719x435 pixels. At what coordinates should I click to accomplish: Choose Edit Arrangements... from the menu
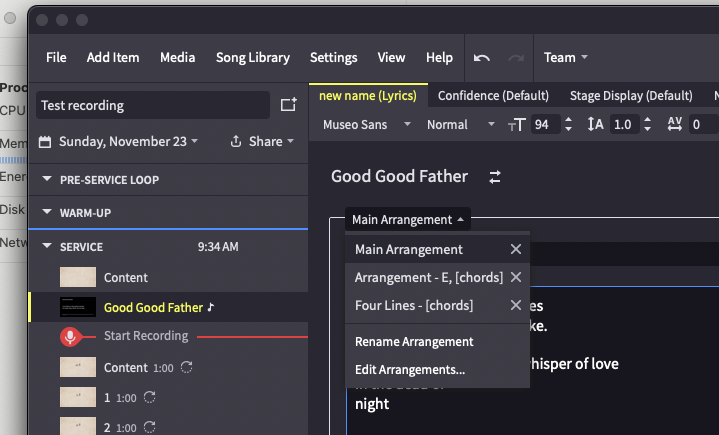pyautogui.click(x=410, y=369)
